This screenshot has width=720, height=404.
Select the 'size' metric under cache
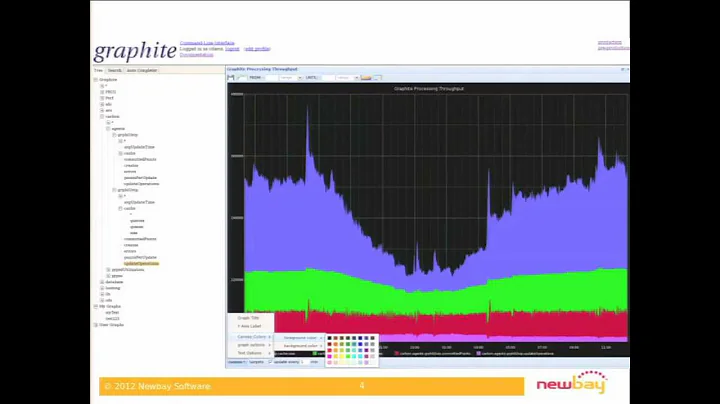[134, 233]
